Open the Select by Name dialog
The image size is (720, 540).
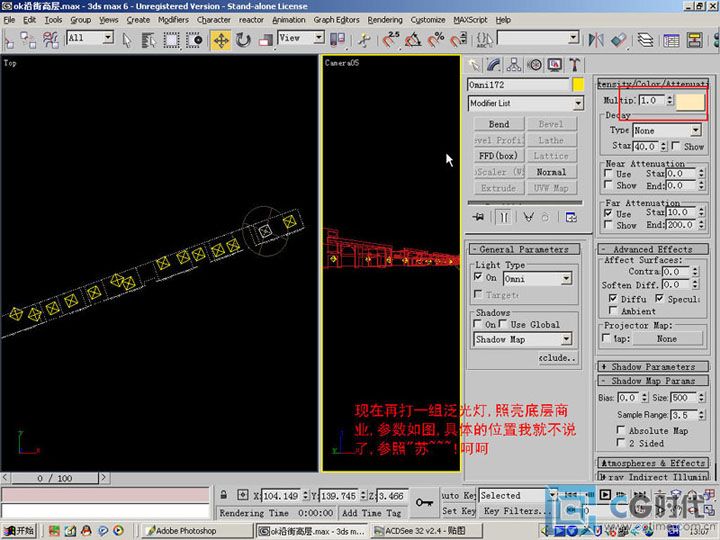pos(148,40)
